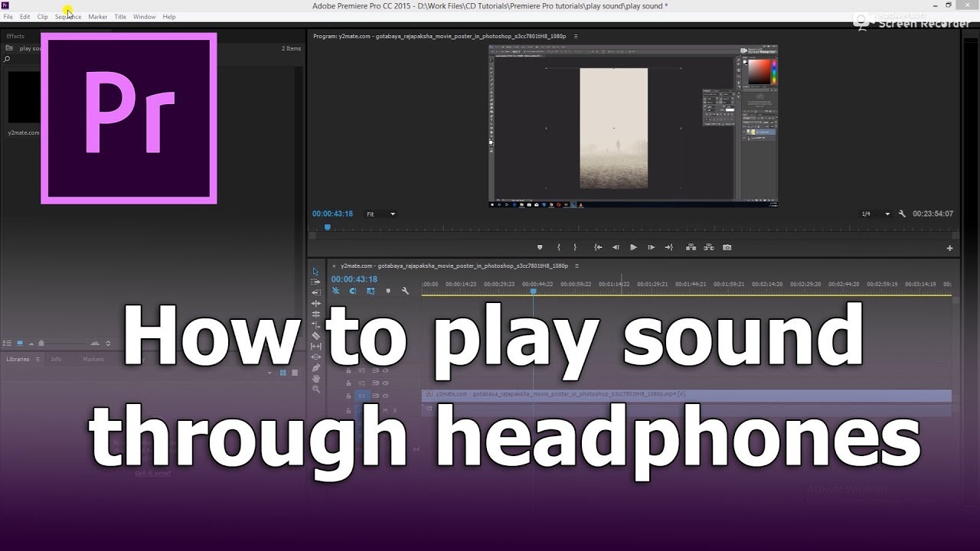980x551 pixels.
Task: Click Go to Out point
Action: 668,247
